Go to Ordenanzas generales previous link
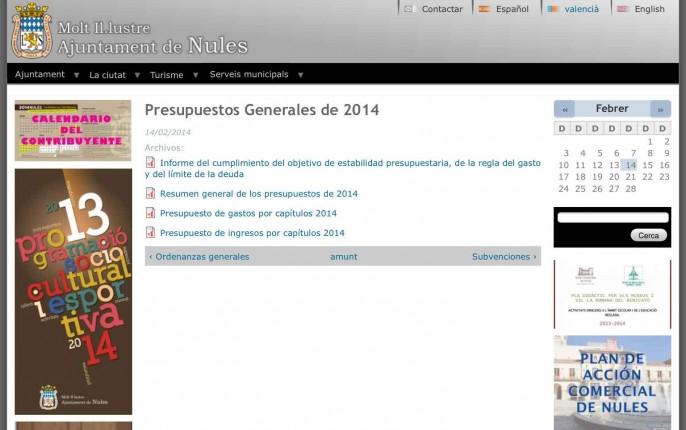Image resolution: width=686 pixels, height=430 pixels. (x=199, y=257)
